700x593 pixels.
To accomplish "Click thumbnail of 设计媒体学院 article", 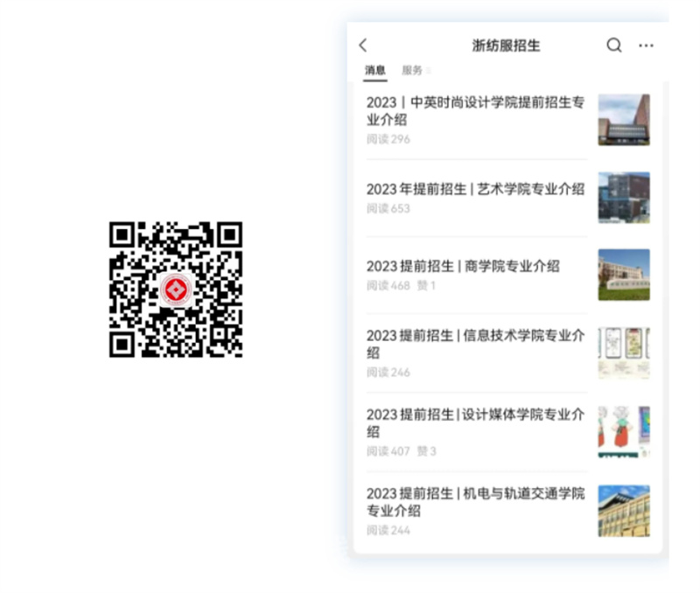I will pos(624,432).
